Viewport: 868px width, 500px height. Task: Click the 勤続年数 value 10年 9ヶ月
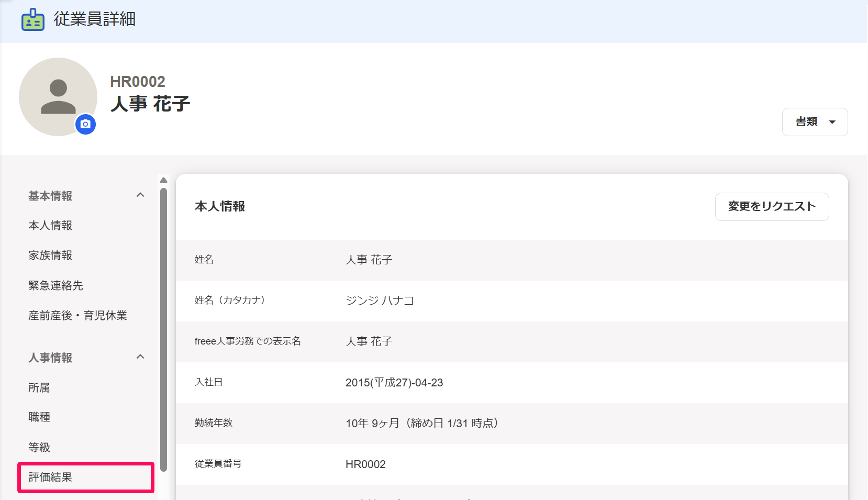tap(422, 424)
